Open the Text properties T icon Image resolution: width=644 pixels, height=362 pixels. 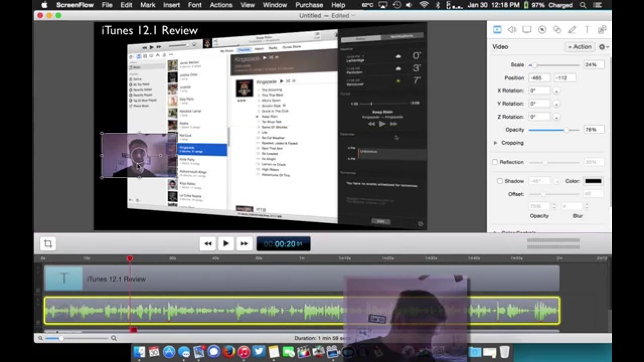pyautogui.click(x=587, y=30)
